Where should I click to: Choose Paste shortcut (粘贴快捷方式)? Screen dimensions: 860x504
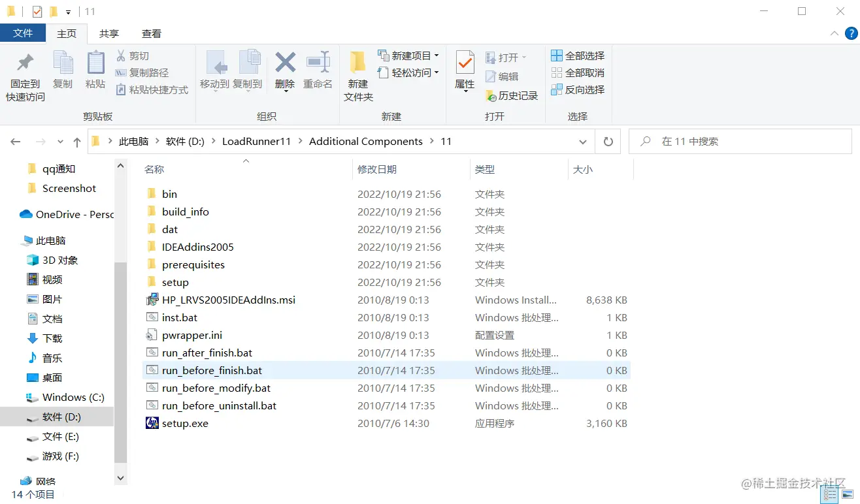click(152, 90)
